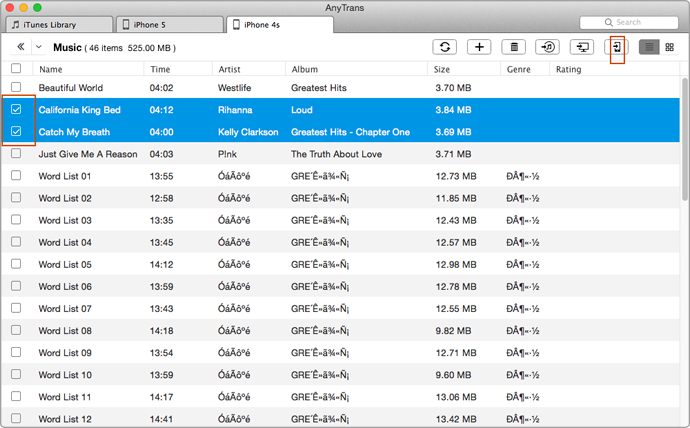Uncheck California King Bed

16,109
